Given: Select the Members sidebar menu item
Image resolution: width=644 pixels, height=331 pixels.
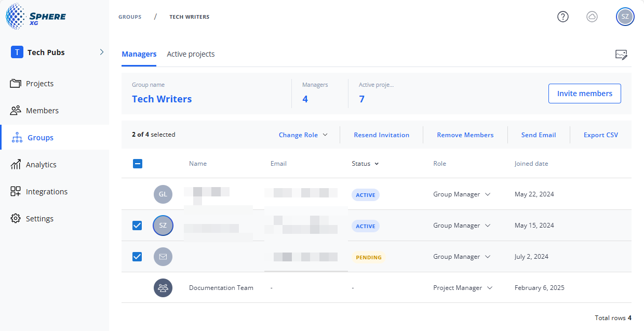Looking at the screenshot, I should pyautogui.click(x=42, y=111).
